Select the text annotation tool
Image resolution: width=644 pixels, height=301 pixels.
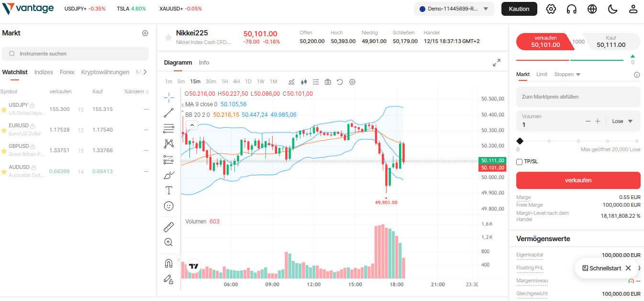tap(168, 190)
